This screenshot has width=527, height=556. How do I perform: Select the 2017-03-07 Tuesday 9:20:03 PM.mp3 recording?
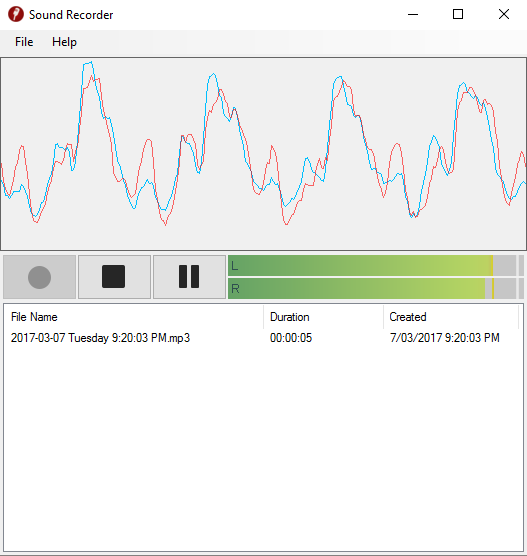pos(100,338)
